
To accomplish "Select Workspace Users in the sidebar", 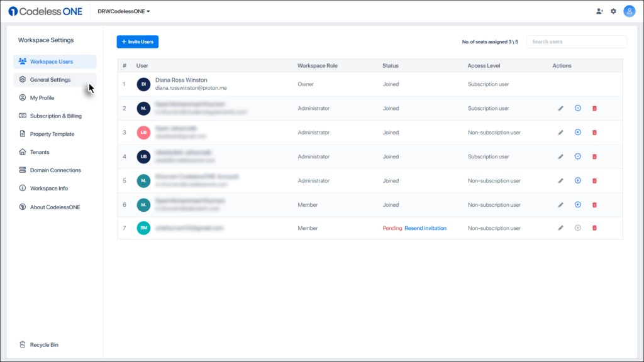I will point(55,62).
